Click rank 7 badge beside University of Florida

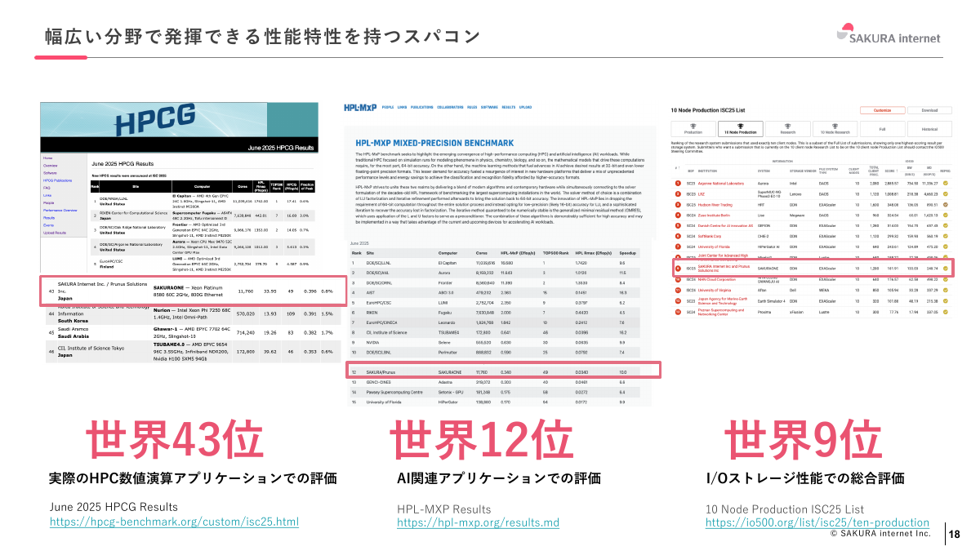point(678,247)
